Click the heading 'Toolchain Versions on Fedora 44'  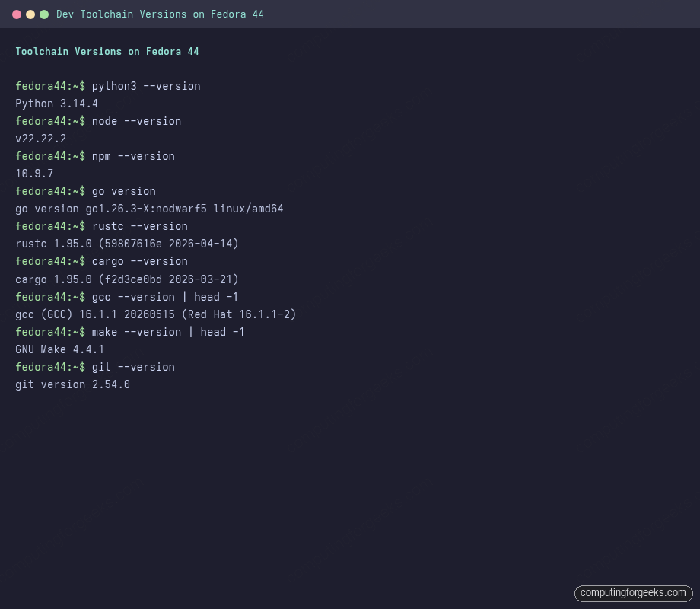tap(107, 51)
